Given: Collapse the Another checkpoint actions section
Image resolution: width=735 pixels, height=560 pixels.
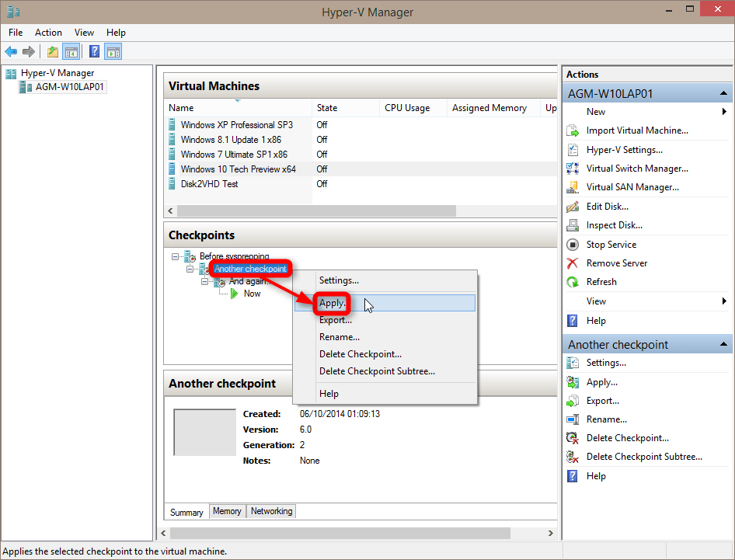Looking at the screenshot, I should pos(721,343).
